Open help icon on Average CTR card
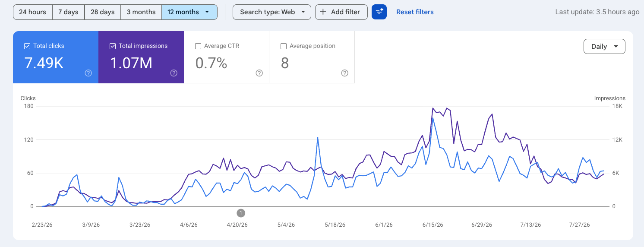Screen dimensions: 644x247 259,73
